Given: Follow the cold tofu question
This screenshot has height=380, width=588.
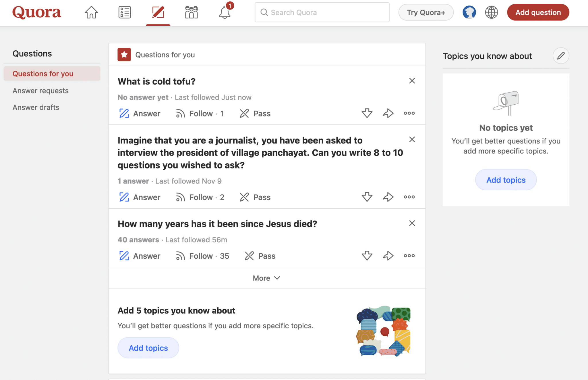Looking at the screenshot, I should coord(200,114).
